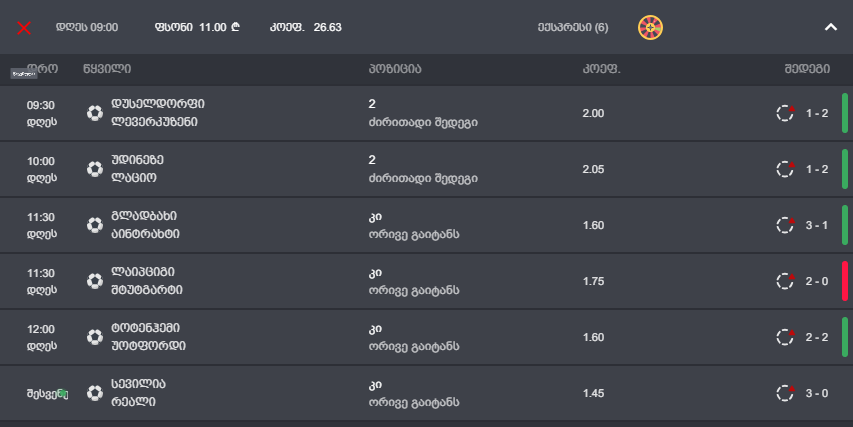Click soccer ball icon for ტოტენჰემი match
The image size is (853, 427).
[x=95, y=337]
